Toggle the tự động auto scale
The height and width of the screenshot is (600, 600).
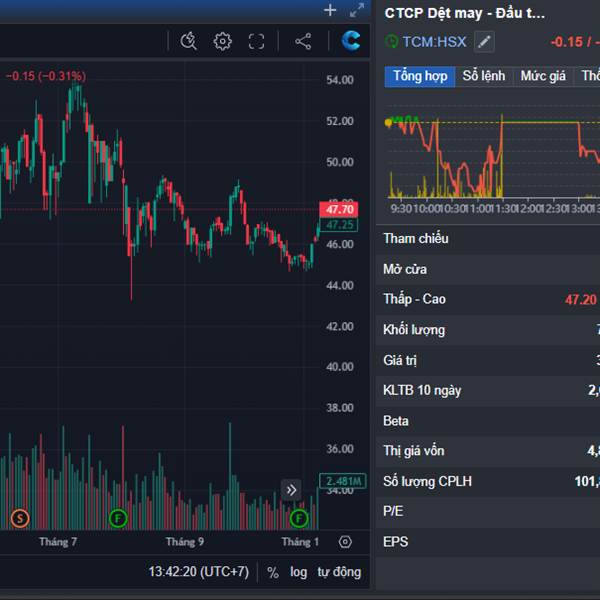(339, 572)
